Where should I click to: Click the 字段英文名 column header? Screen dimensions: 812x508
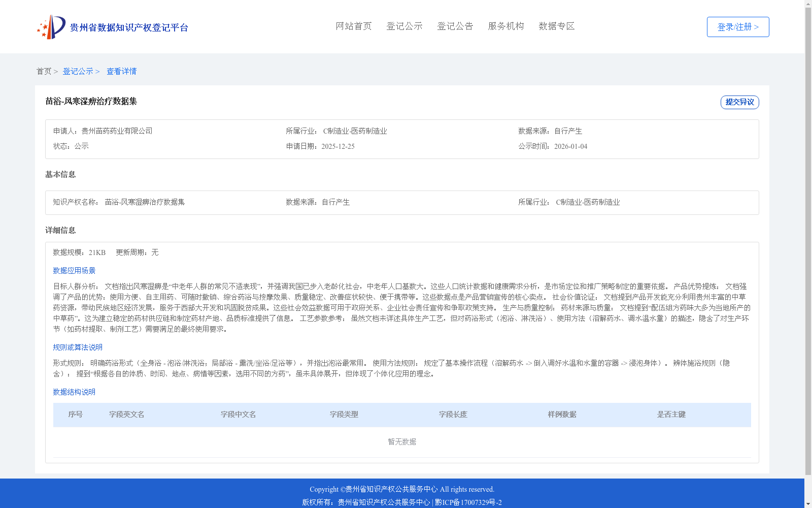(x=127, y=415)
